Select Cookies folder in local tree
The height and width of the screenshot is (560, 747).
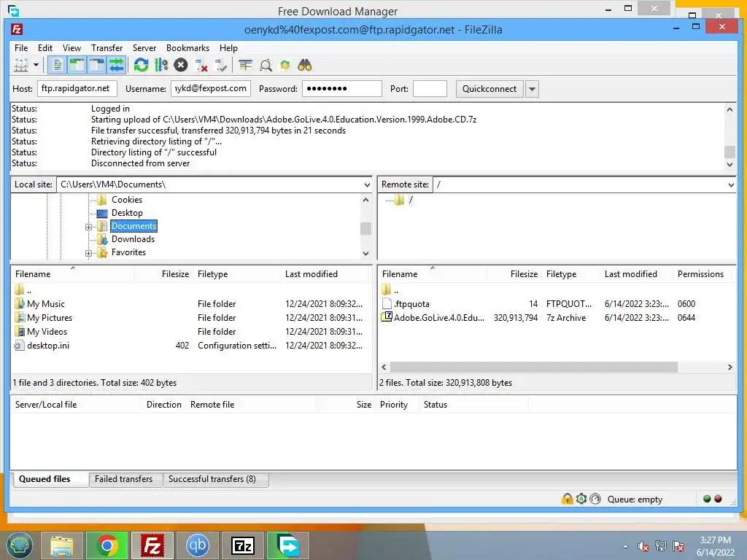pyautogui.click(x=127, y=200)
